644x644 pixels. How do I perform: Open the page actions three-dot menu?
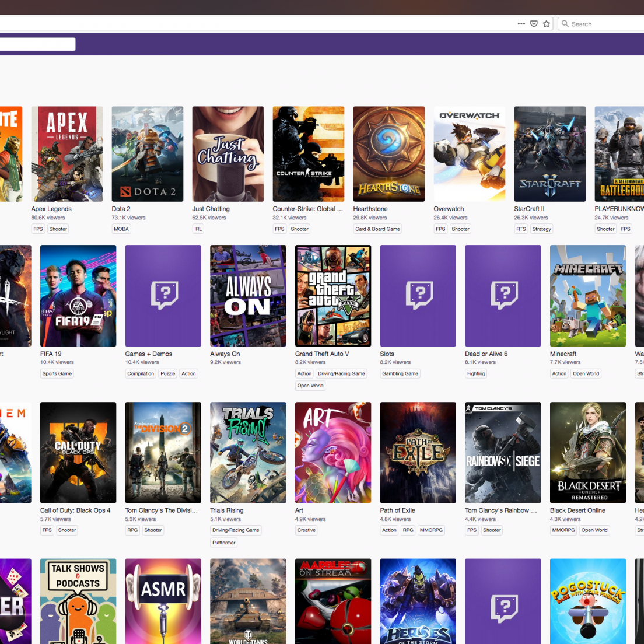point(521,24)
